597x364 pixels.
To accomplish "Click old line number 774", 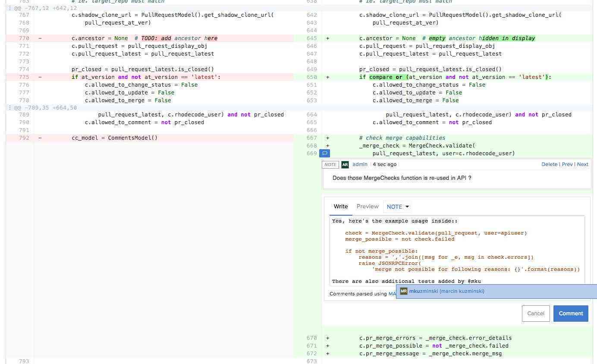I will click(24, 69).
